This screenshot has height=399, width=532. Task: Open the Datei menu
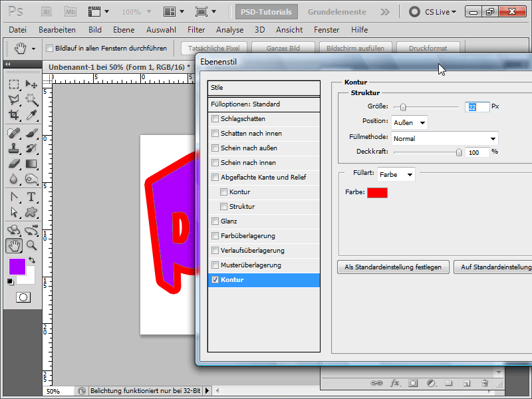(x=18, y=30)
